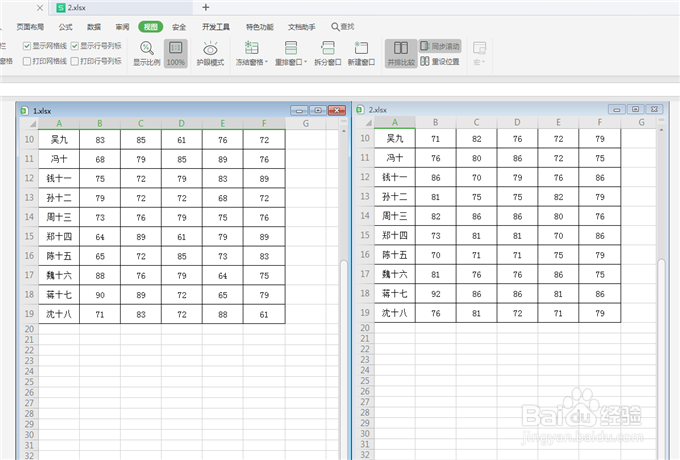Switch to the 2.xlsx document tab
The image size is (680, 460).
(121, 7)
